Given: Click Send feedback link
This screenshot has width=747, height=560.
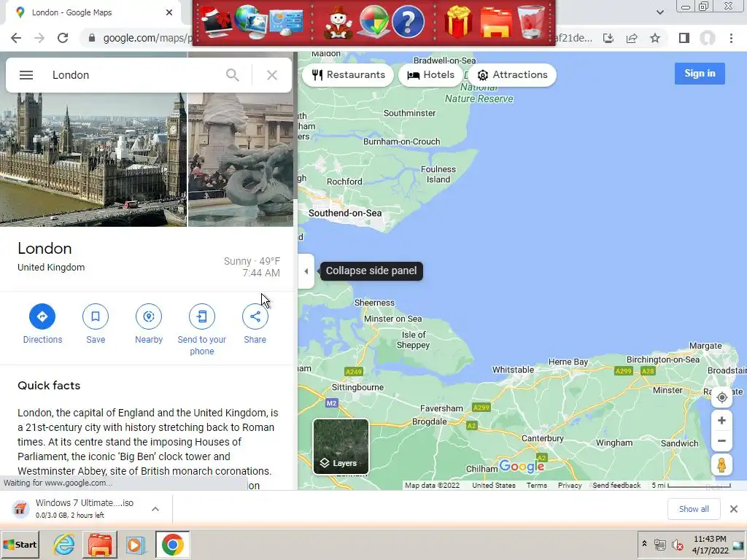Looking at the screenshot, I should (616, 485).
